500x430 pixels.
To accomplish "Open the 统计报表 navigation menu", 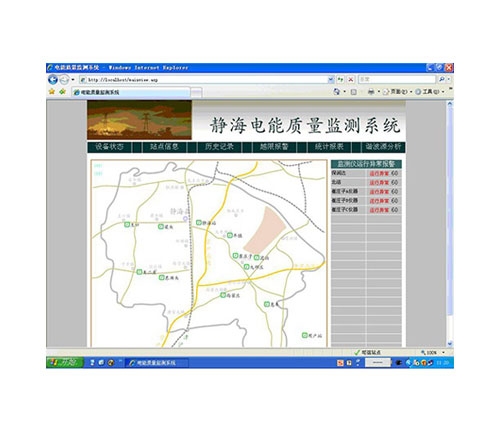I will (329, 147).
